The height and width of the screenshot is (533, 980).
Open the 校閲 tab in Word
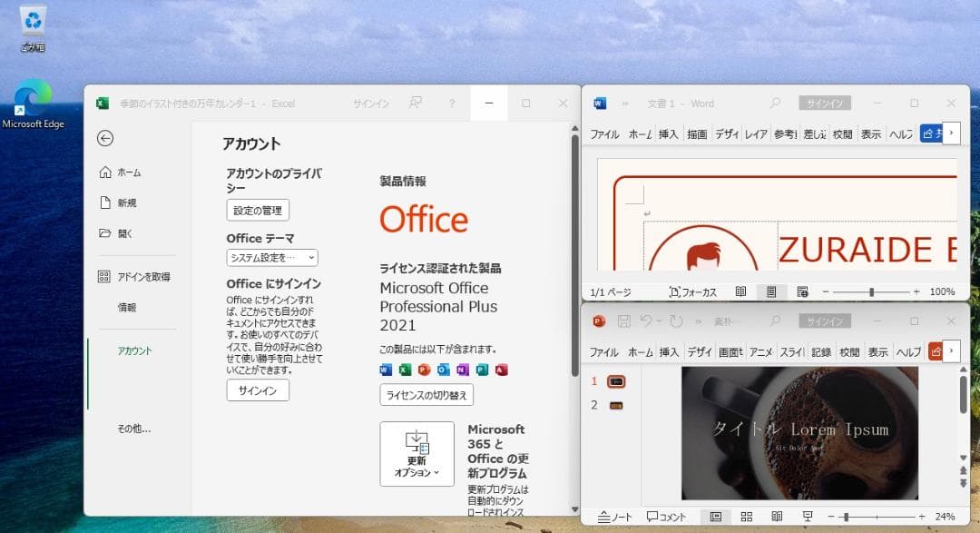point(842,133)
